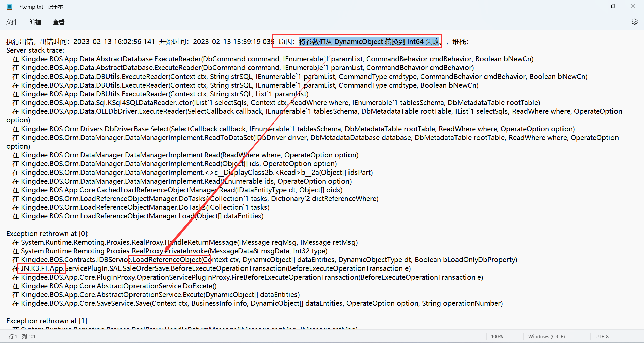Open the 文件 menu
The image size is (644, 343).
click(12, 22)
